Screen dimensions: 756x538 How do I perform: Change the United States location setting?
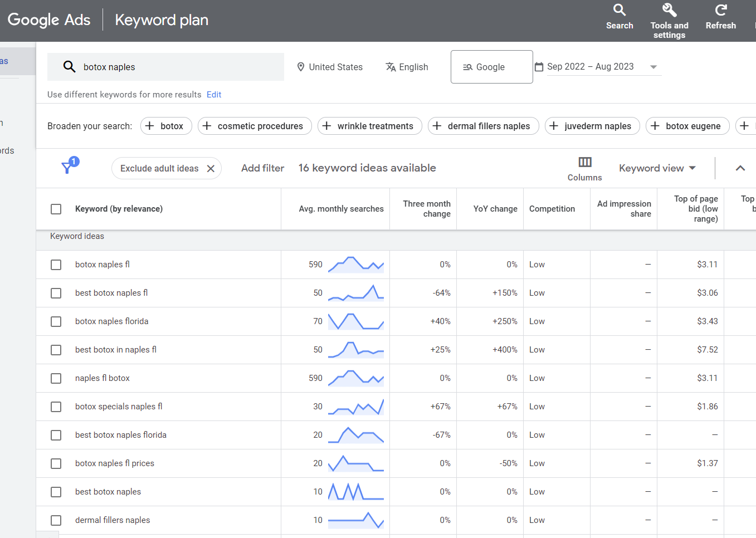pyautogui.click(x=330, y=67)
